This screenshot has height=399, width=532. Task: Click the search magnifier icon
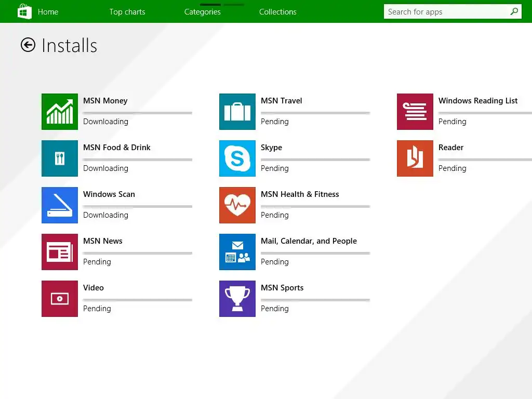click(x=514, y=11)
